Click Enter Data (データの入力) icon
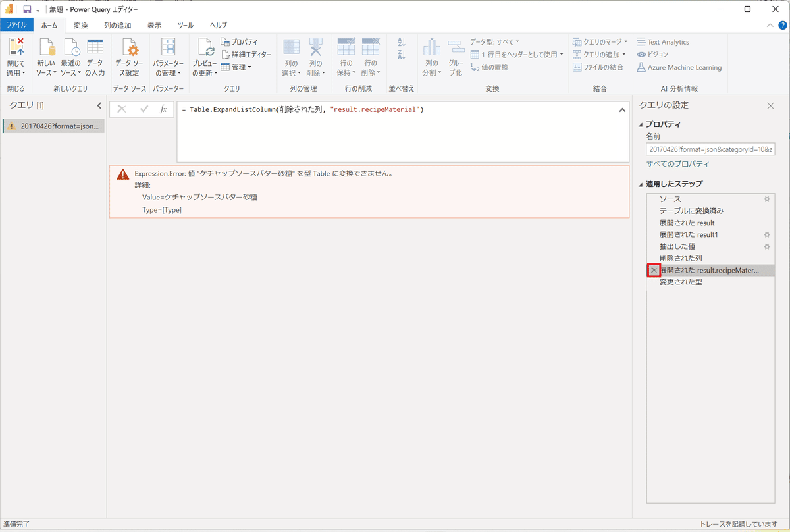This screenshot has height=532, width=790. (95, 47)
